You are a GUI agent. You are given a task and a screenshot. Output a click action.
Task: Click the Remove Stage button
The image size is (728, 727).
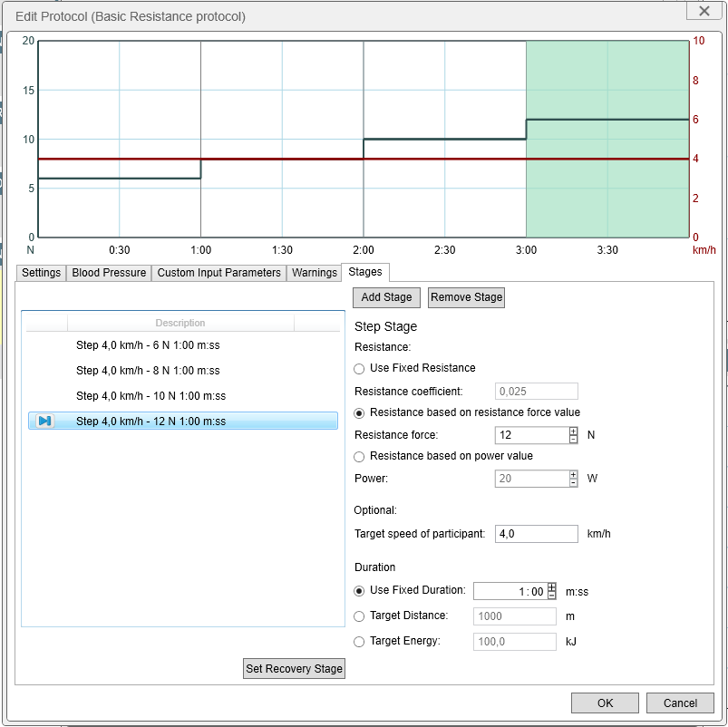tap(466, 297)
